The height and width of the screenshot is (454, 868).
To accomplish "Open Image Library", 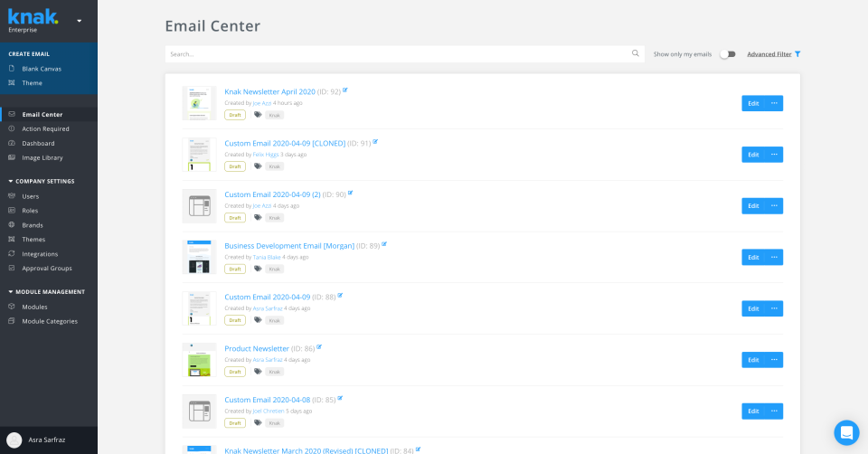I will 42,157.
